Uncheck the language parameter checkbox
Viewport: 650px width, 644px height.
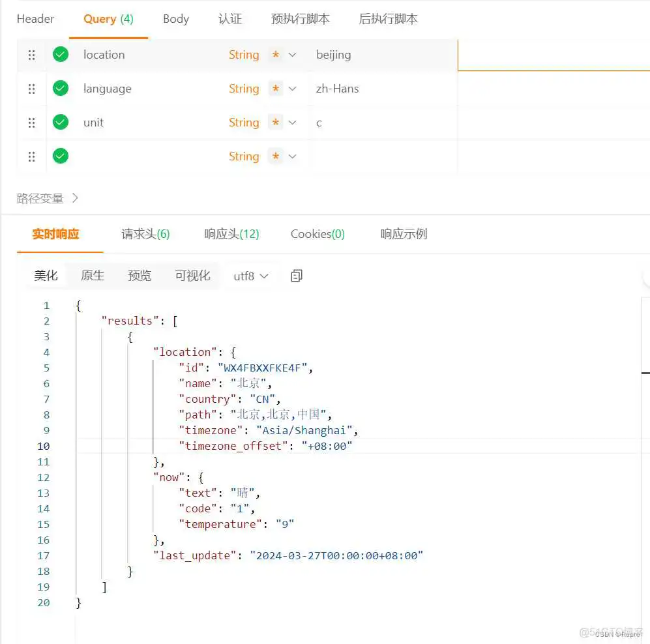[61, 88]
